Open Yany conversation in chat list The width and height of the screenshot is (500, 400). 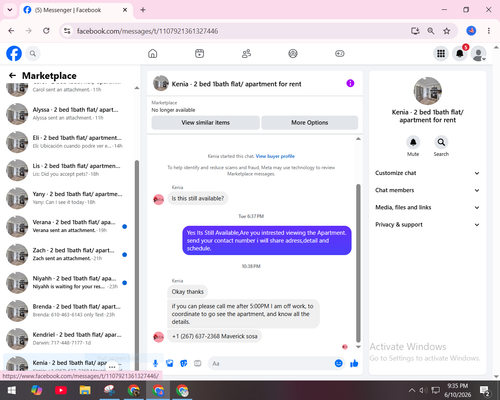(68, 198)
